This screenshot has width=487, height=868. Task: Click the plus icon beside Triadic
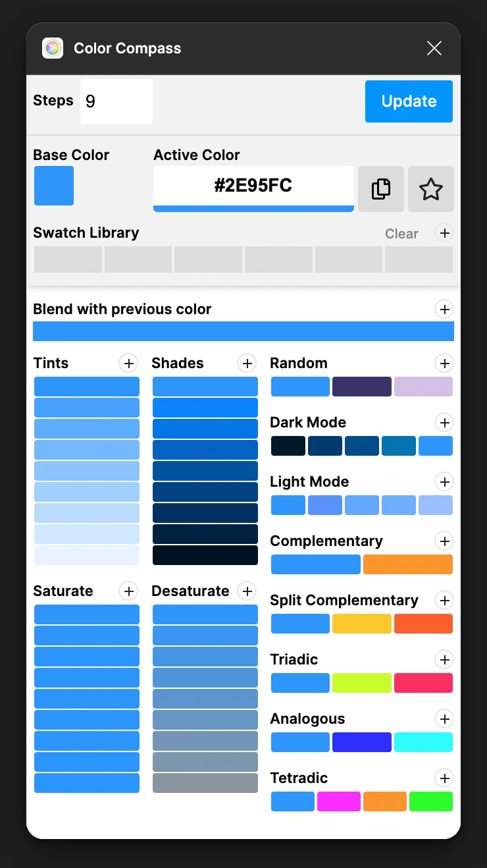point(445,659)
